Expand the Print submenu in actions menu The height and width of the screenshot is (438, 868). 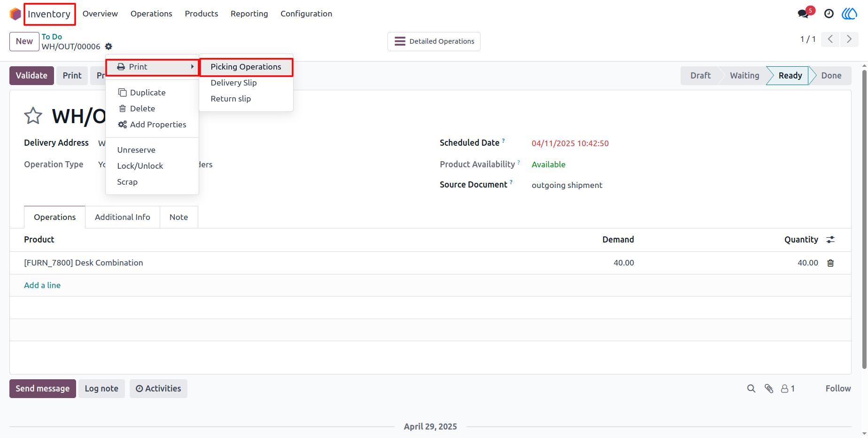152,67
